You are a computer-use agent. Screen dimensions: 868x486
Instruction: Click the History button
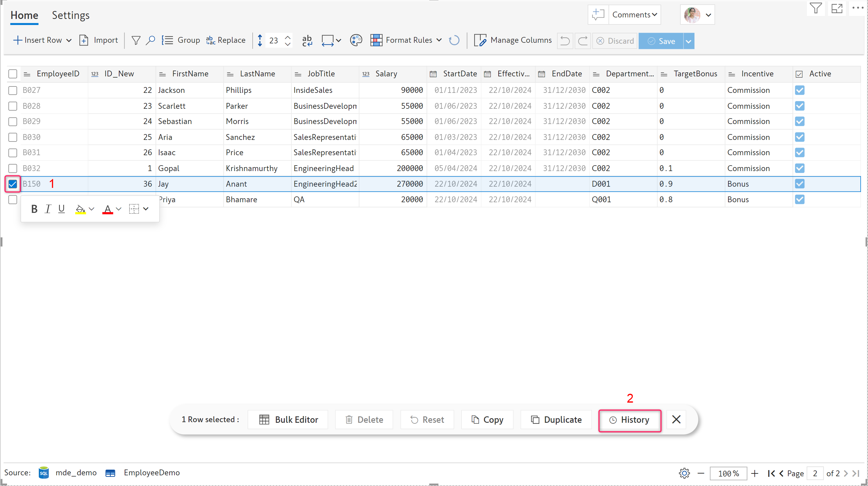tap(629, 420)
